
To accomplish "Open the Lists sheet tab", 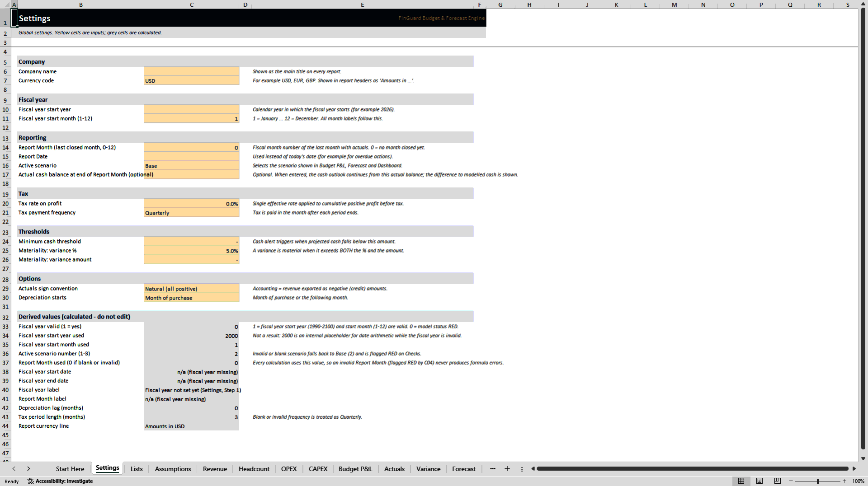I will click(137, 469).
